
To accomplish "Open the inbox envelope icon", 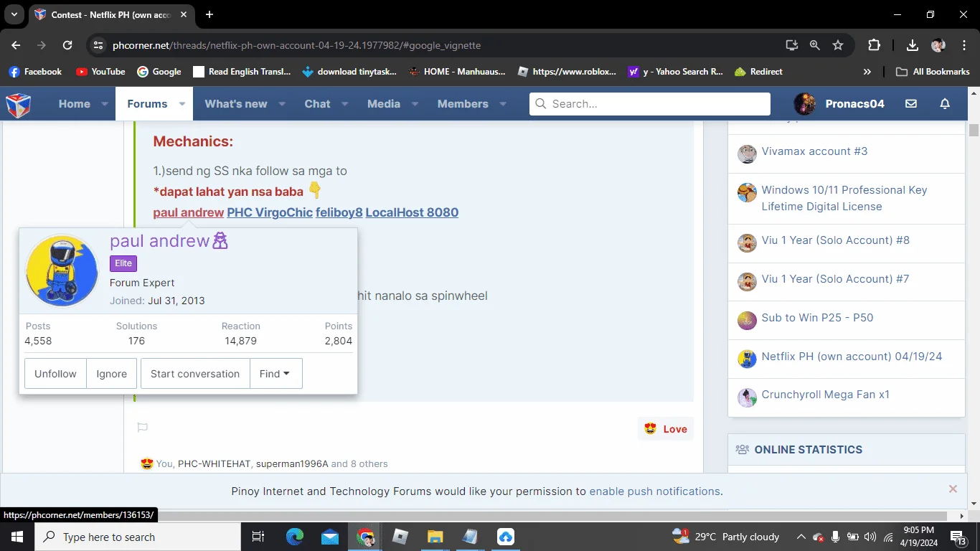I will 911,104.
